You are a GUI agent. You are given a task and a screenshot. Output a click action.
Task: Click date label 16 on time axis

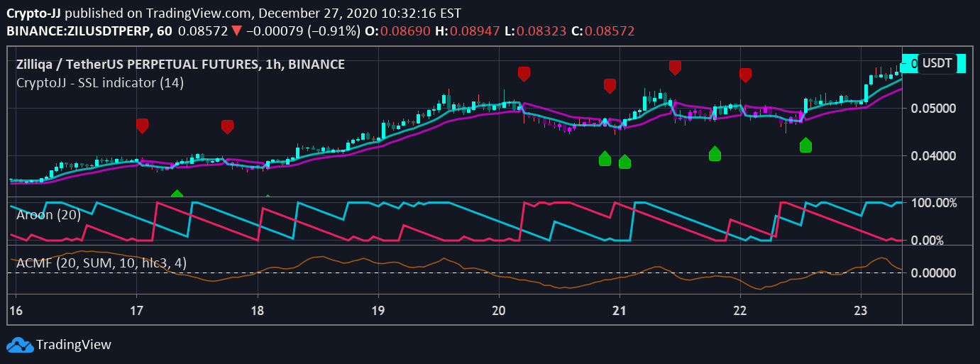click(16, 310)
